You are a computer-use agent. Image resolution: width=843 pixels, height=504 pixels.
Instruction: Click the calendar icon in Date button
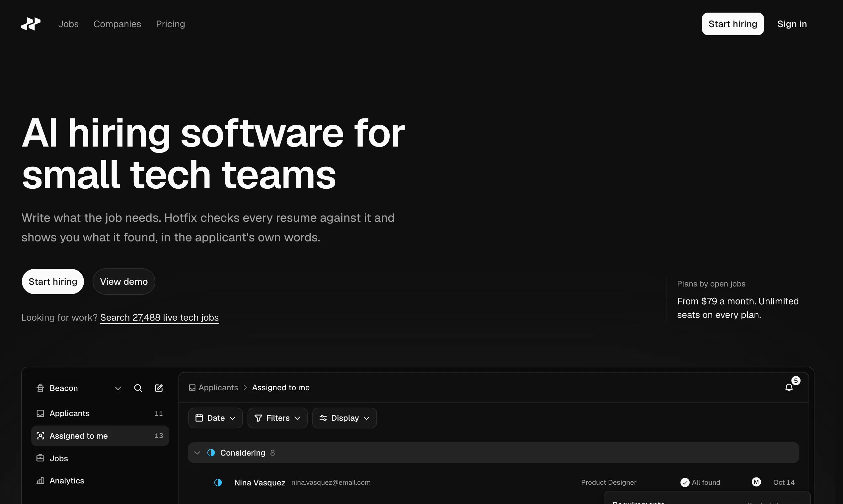pos(199,418)
